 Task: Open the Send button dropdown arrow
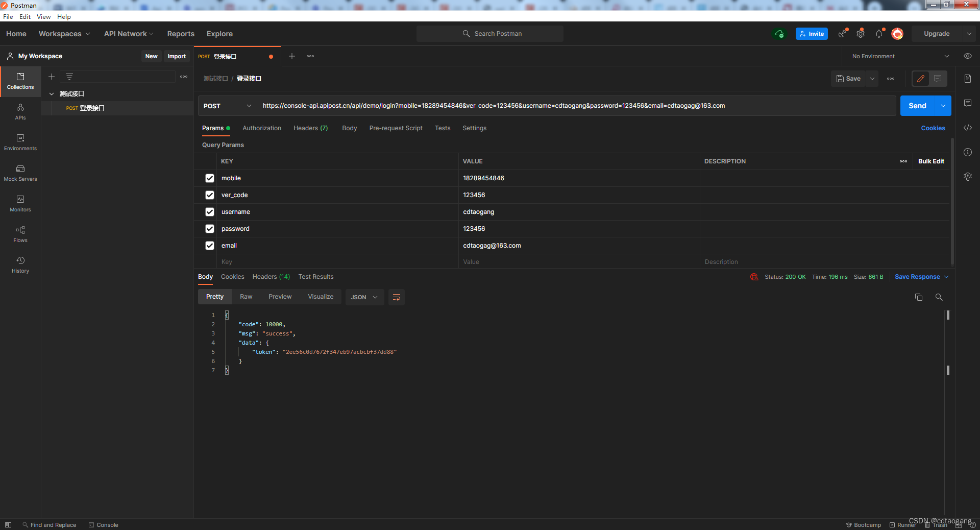tap(943, 106)
